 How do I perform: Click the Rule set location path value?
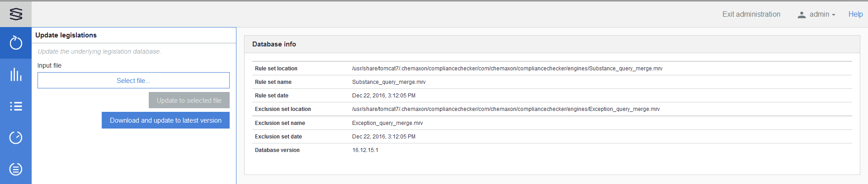(507, 69)
